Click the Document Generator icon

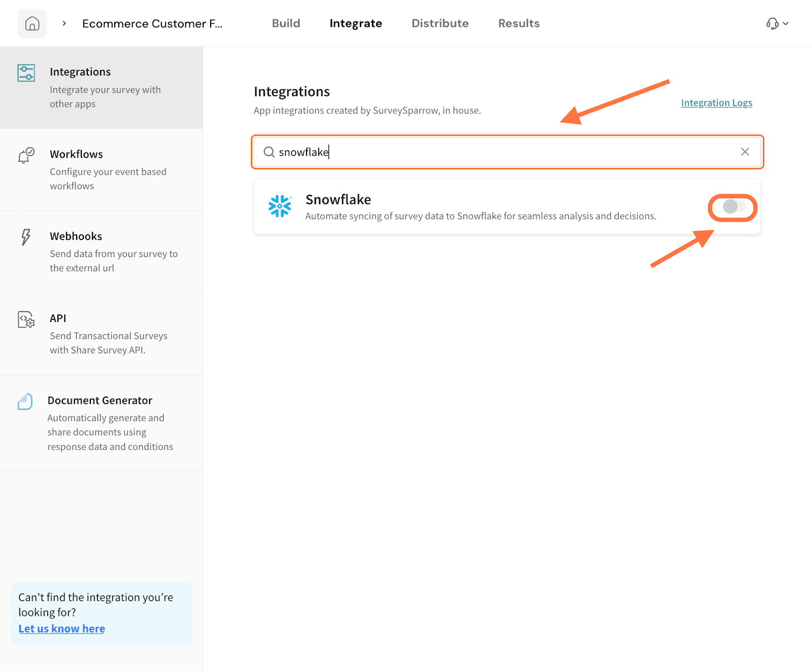(x=25, y=402)
